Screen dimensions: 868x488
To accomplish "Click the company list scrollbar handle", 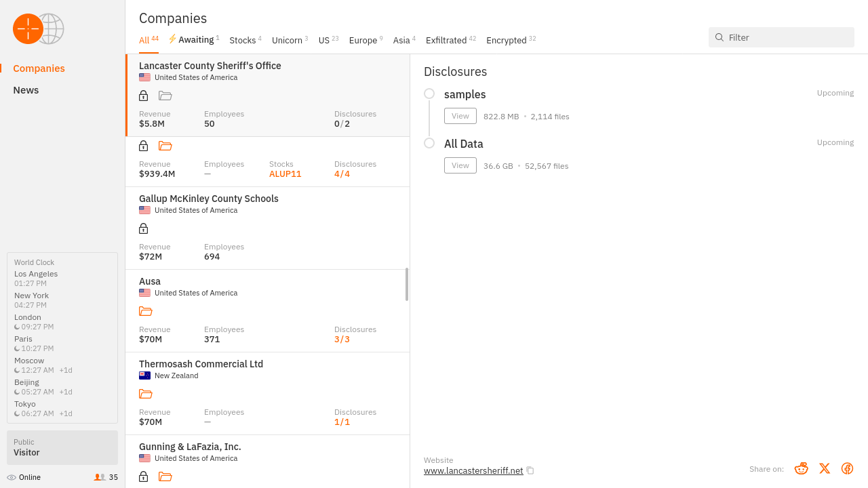I will click(x=407, y=284).
